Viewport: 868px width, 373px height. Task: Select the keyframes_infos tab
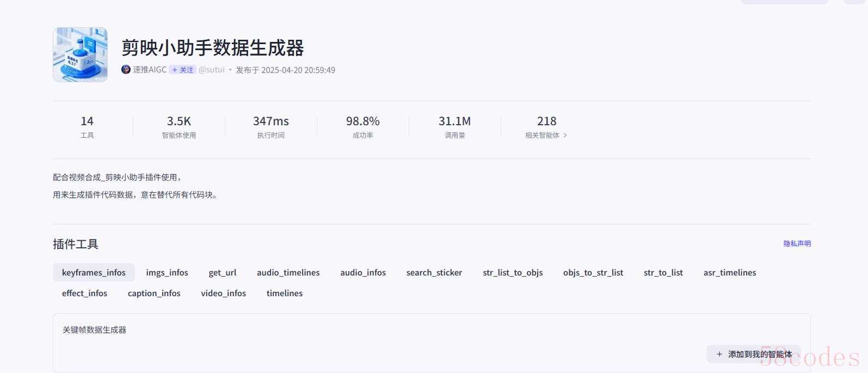(94, 273)
